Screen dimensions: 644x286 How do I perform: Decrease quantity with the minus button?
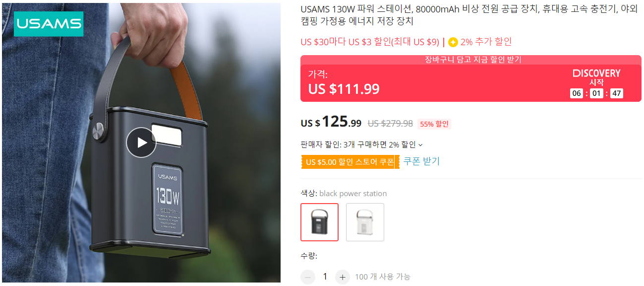click(x=308, y=277)
